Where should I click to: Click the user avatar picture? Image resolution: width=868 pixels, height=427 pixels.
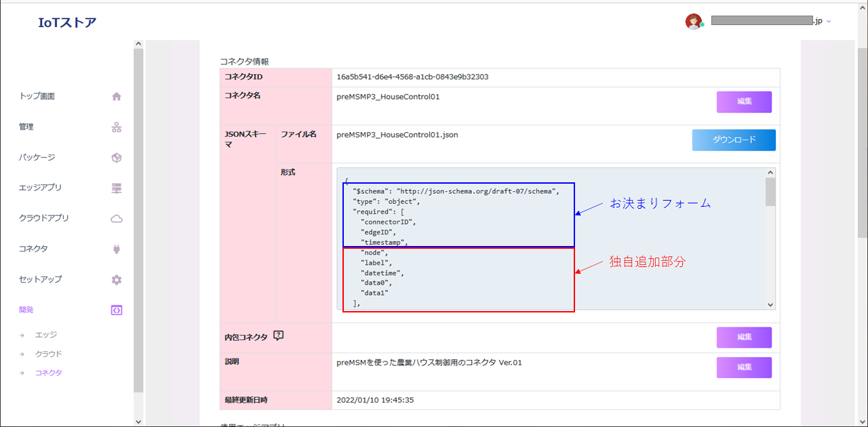point(693,22)
